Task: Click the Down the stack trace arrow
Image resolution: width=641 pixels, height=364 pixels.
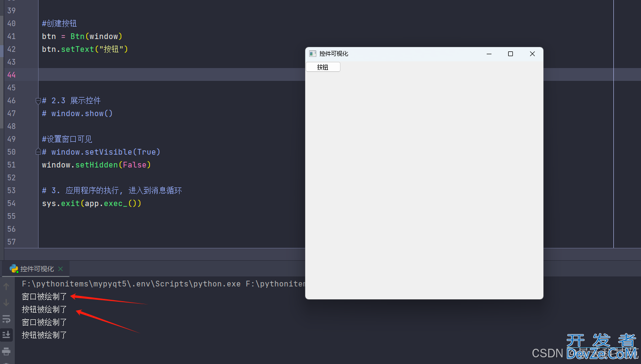Action: 6,302
